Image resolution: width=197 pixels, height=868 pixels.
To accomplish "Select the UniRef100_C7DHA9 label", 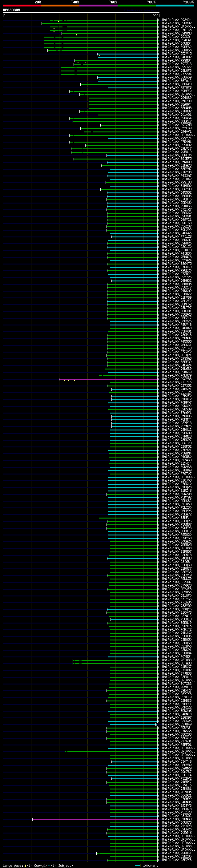I will tap(176, 470).
